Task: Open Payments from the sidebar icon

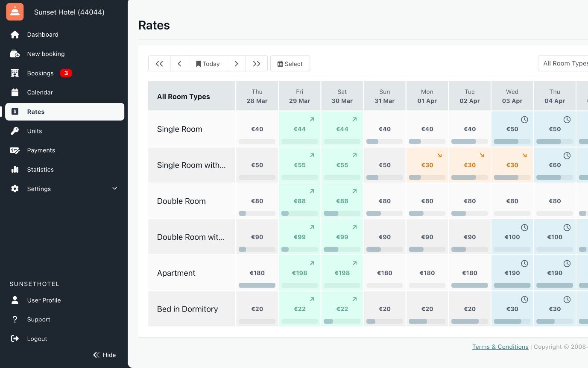Action: [x=15, y=150]
